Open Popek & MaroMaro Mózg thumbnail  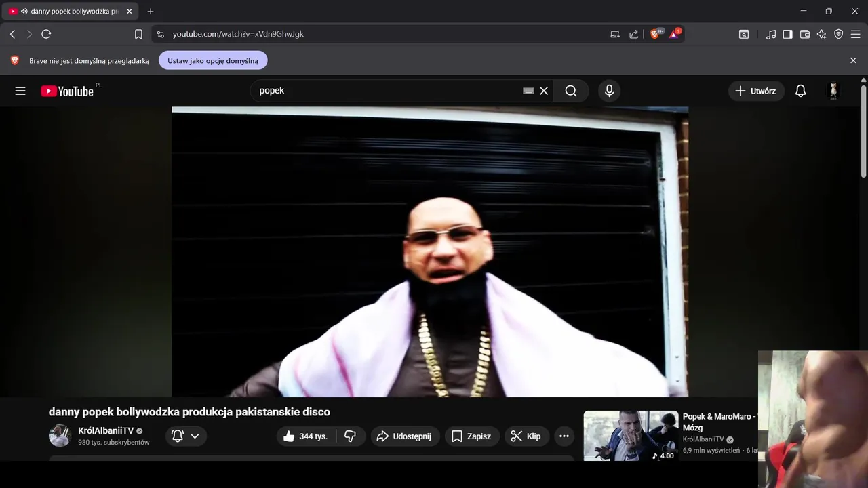[x=631, y=436]
